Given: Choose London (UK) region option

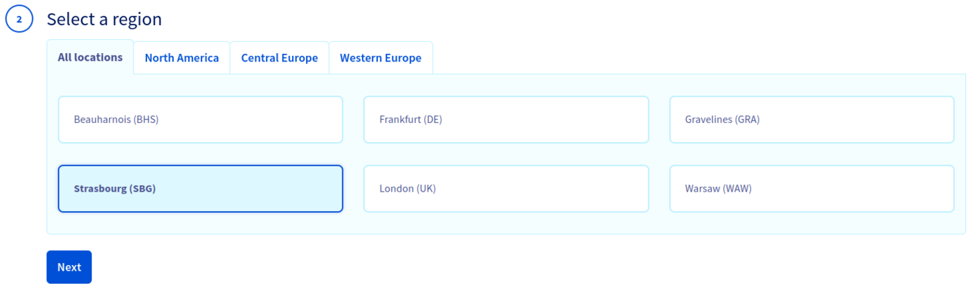Looking at the screenshot, I should click(x=505, y=189).
